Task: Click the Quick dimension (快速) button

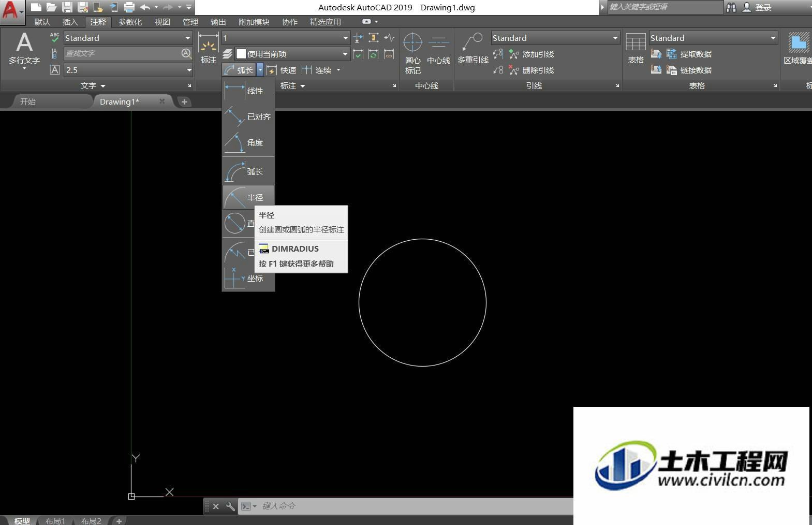Action: [282, 70]
